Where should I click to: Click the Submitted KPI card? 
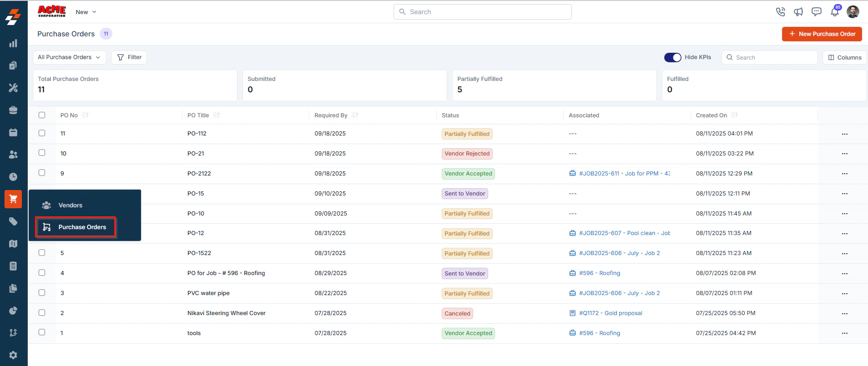pyautogui.click(x=345, y=85)
